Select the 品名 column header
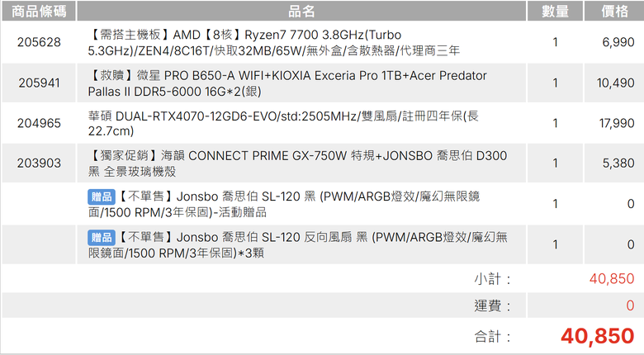Screen dimensions: 644x355 point(301,11)
